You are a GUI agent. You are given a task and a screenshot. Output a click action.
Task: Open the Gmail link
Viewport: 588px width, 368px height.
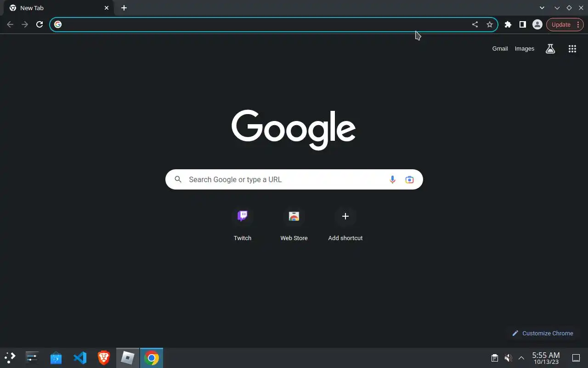[500, 48]
